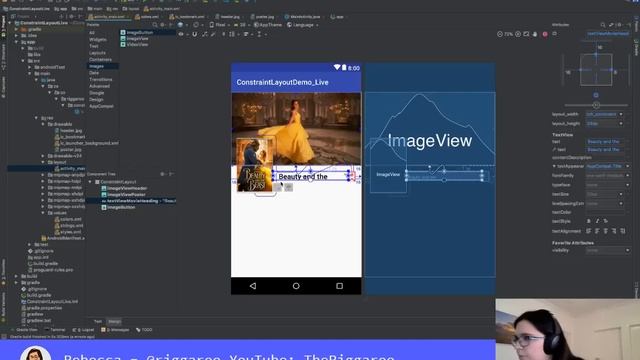Open poster.jpg in the drawable folder

pos(68,149)
